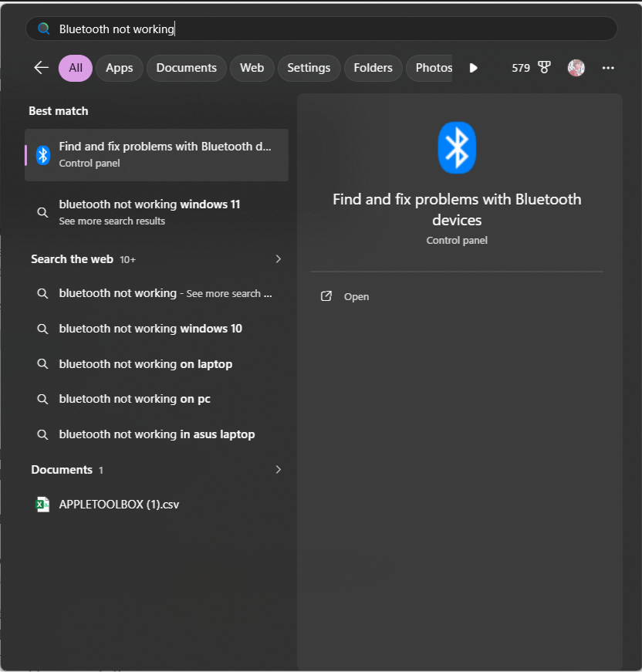Click preview title 'Find and fix problems with Bluetooth devices'

pyautogui.click(x=457, y=210)
